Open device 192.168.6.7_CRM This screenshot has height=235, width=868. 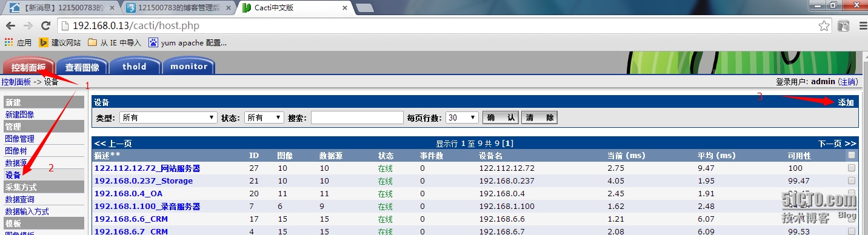131,231
